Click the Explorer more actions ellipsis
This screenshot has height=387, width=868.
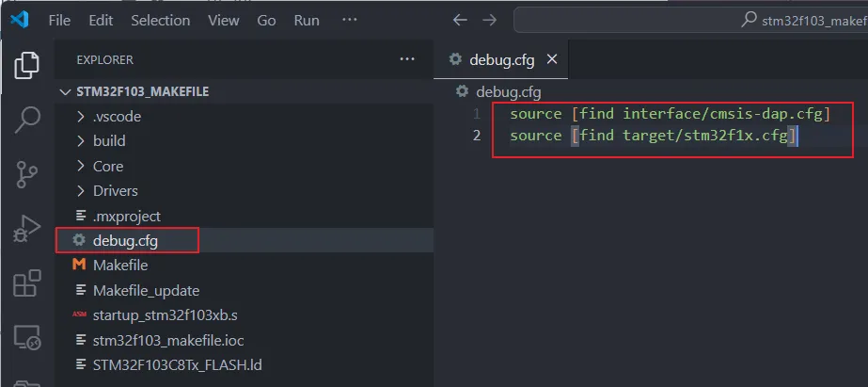pyautogui.click(x=407, y=59)
